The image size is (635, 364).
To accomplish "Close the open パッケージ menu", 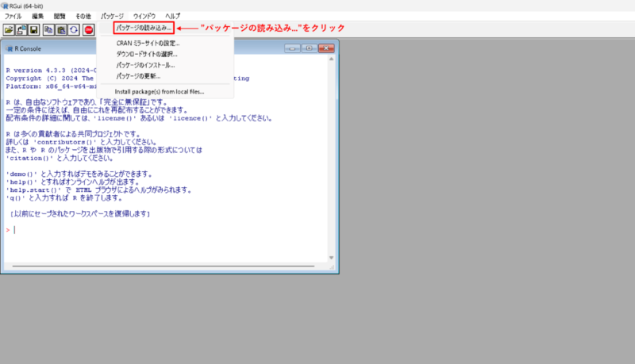I will (x=112, y=16).
